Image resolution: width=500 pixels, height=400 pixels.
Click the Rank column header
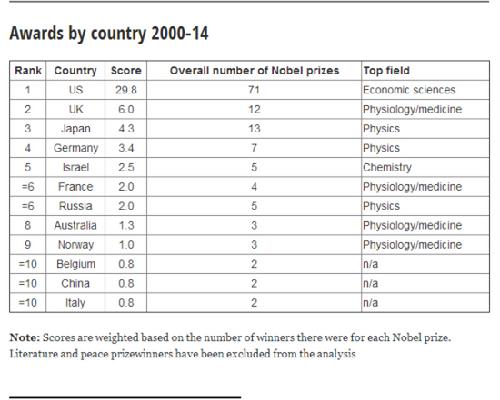(x=28, y=71)
